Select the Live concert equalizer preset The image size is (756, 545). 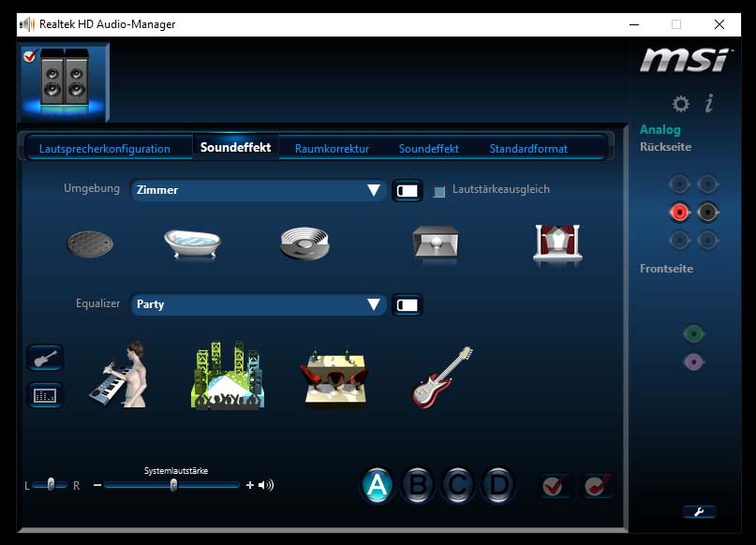[228, 376]
